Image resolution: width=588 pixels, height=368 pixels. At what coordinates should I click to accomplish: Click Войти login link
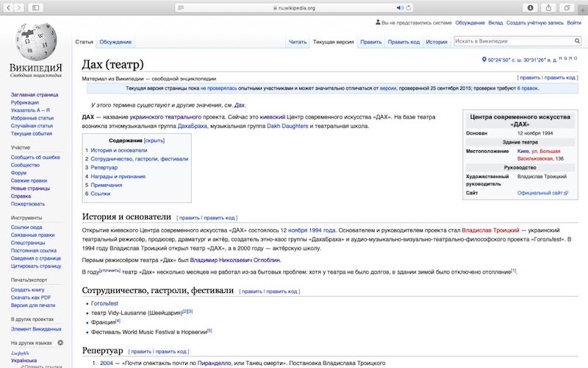[x=574, y=23]
